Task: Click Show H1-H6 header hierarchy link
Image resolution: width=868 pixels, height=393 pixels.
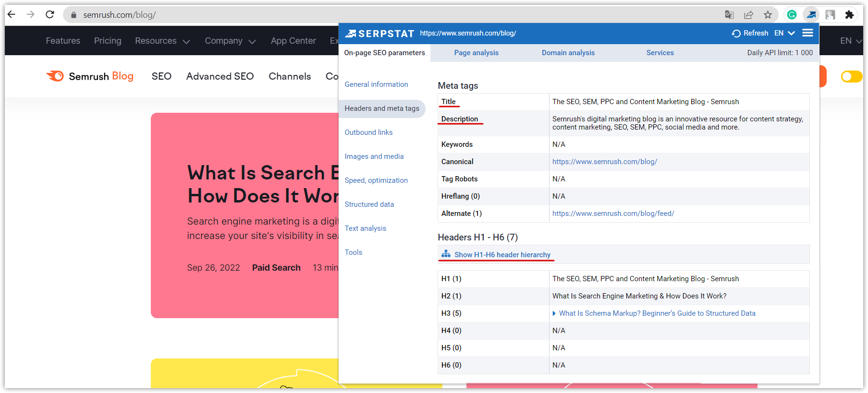Action: (502, 255)
